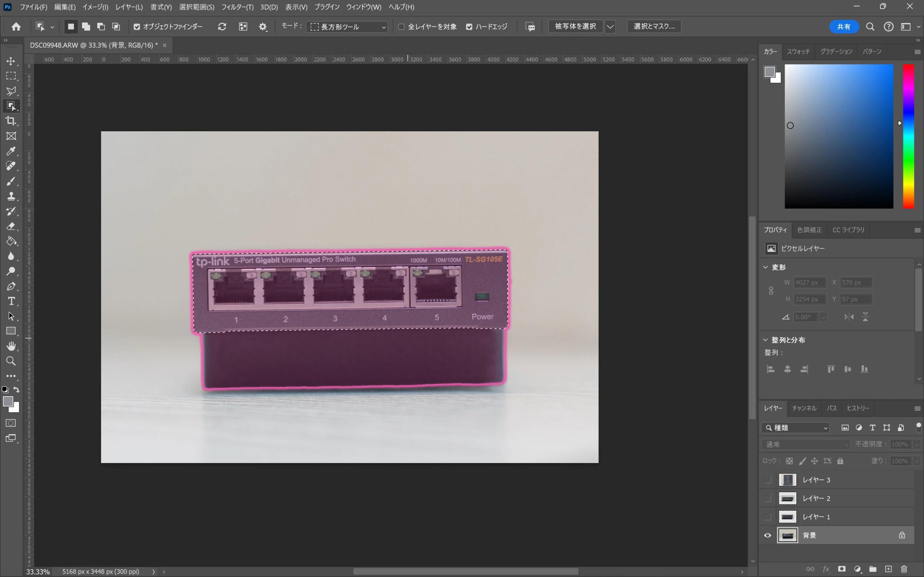
Task: Click the delete layer trash icon
Action: click(x=904, y=569)
